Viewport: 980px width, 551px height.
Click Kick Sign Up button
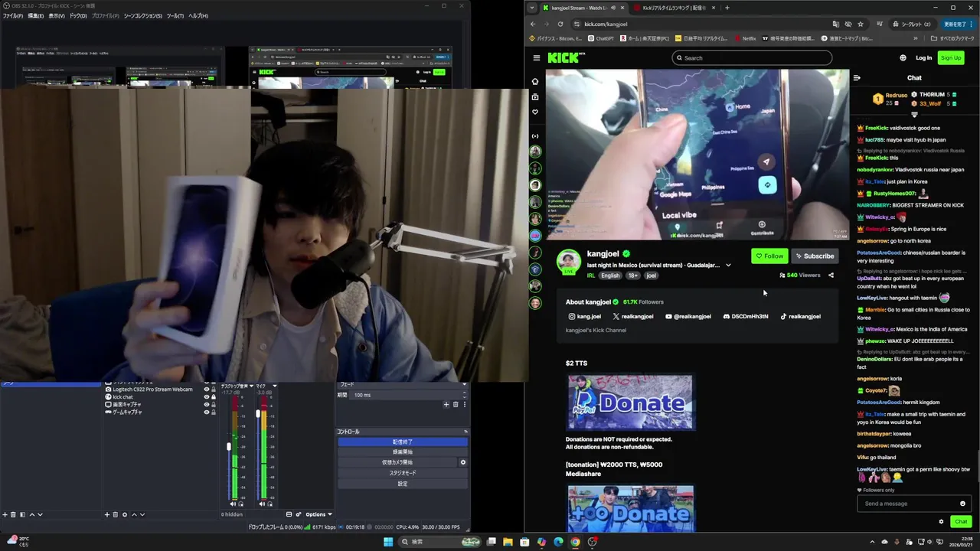point(951,57)
